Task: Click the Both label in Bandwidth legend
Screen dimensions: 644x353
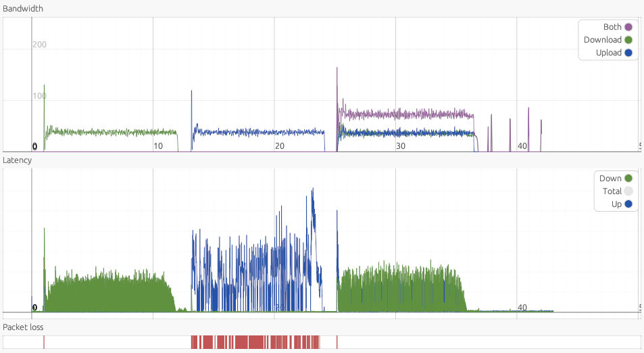Action: coord(612,27)
